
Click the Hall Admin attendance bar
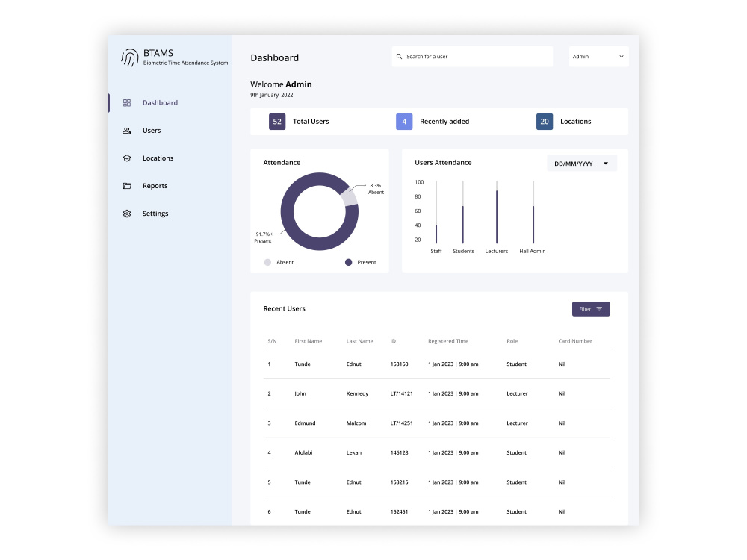click(x=533, y=212)
